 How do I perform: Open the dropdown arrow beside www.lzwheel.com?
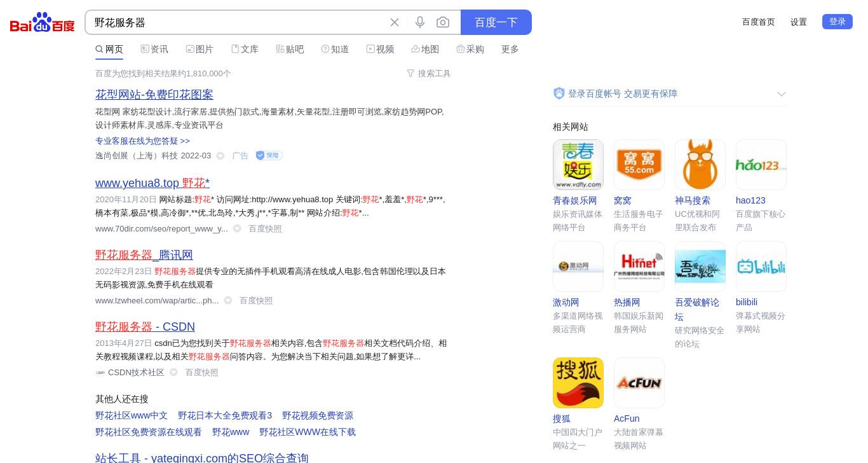click(228, 300)
